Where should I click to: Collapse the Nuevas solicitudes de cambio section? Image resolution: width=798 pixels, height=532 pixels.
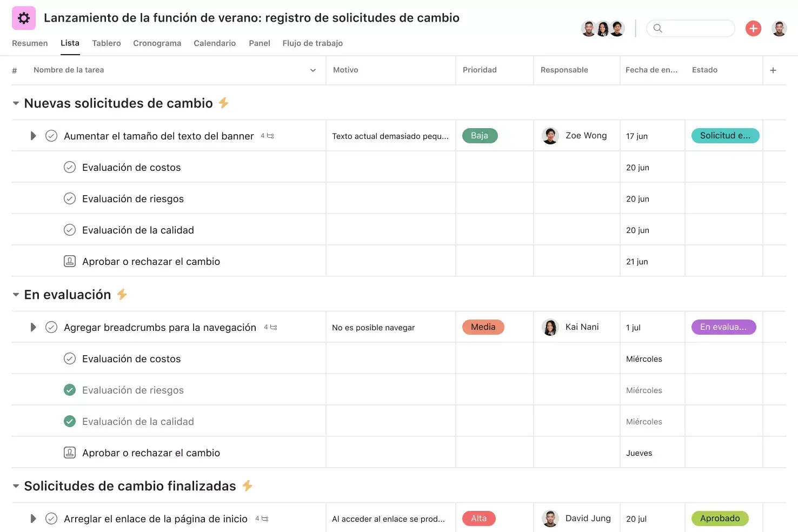tap(16, 103)
